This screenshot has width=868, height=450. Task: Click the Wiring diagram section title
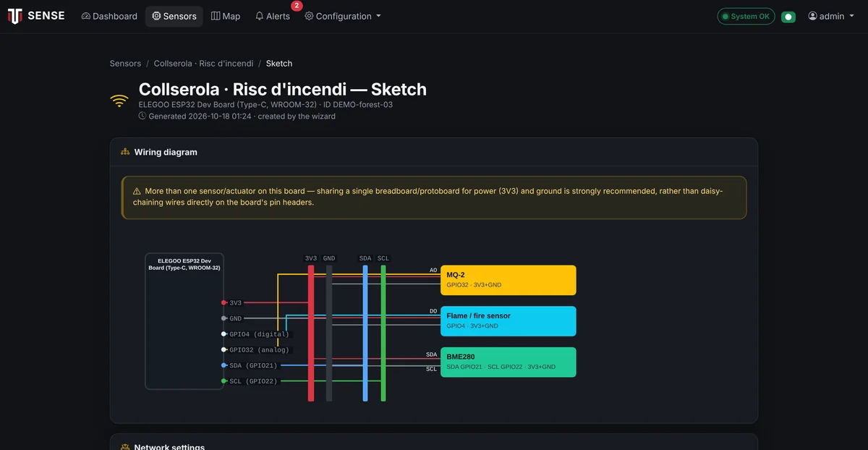pyautogui.click(x=166, y=152)
